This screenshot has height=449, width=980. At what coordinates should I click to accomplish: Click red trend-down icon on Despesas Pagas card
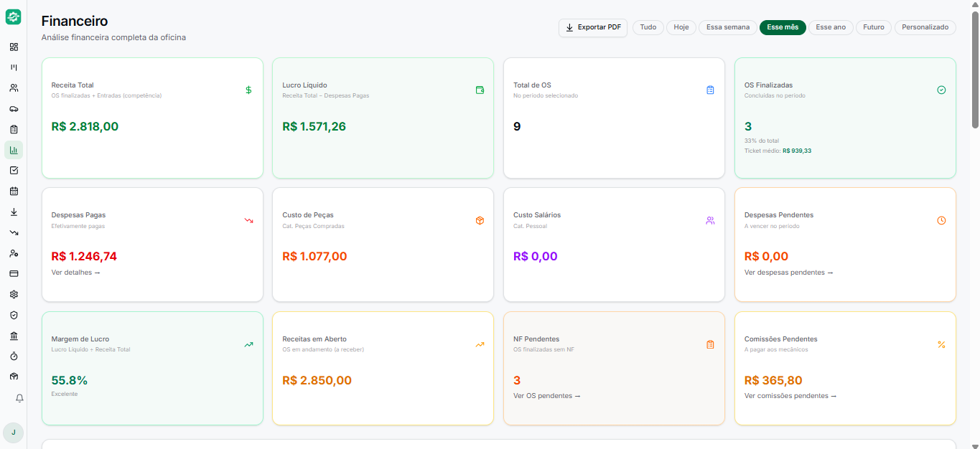click(248, 220)
